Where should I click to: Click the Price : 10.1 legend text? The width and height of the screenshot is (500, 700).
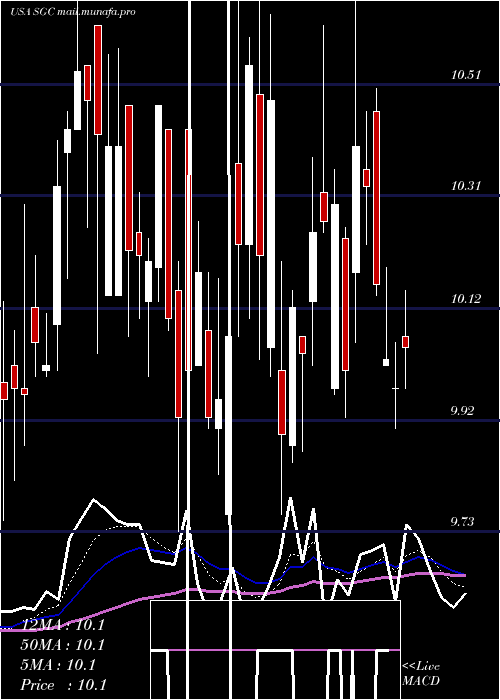(x=63, y=685)
